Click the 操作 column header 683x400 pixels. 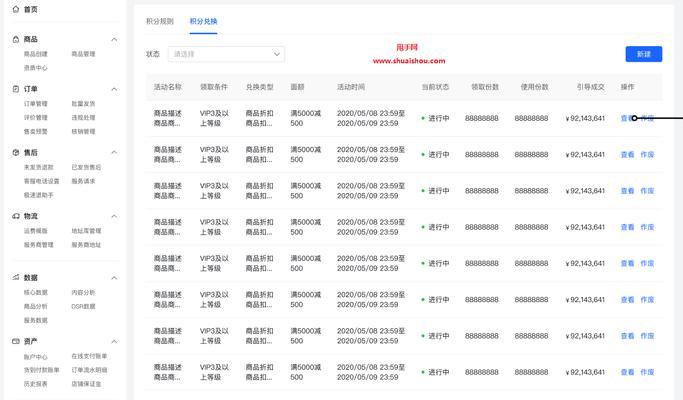point(628,87)
